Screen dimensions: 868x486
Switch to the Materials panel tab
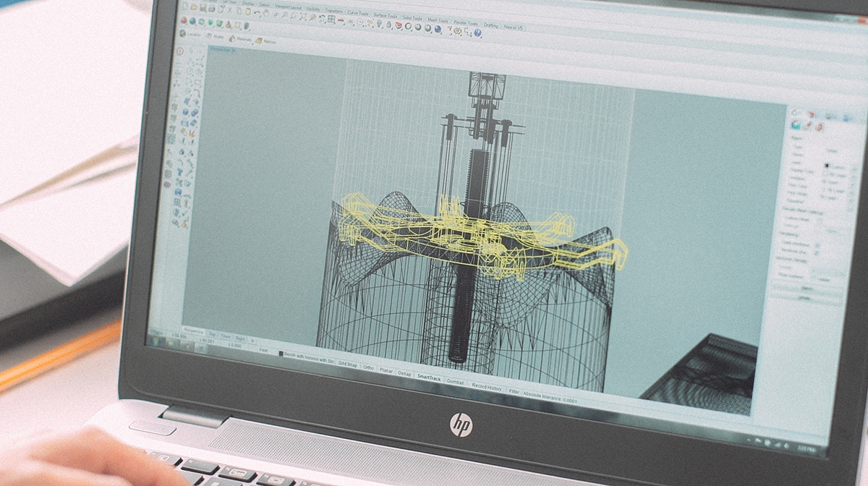[242, 39]
